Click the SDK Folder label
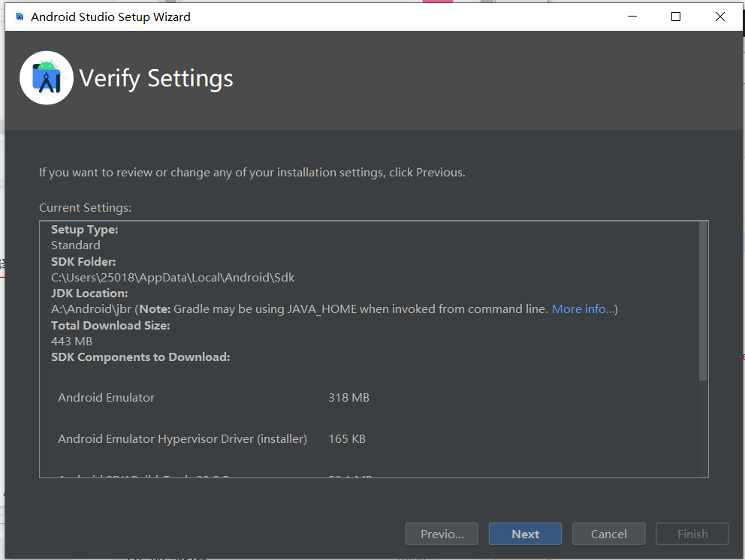This screenshot has height=560, width=745. (x=83, y=262)
